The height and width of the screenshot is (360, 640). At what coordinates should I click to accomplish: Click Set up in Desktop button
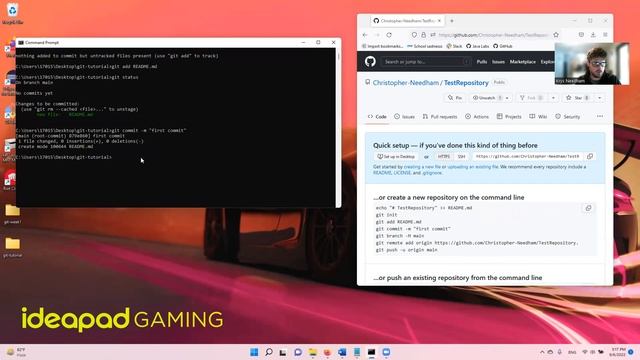point(396,156)
